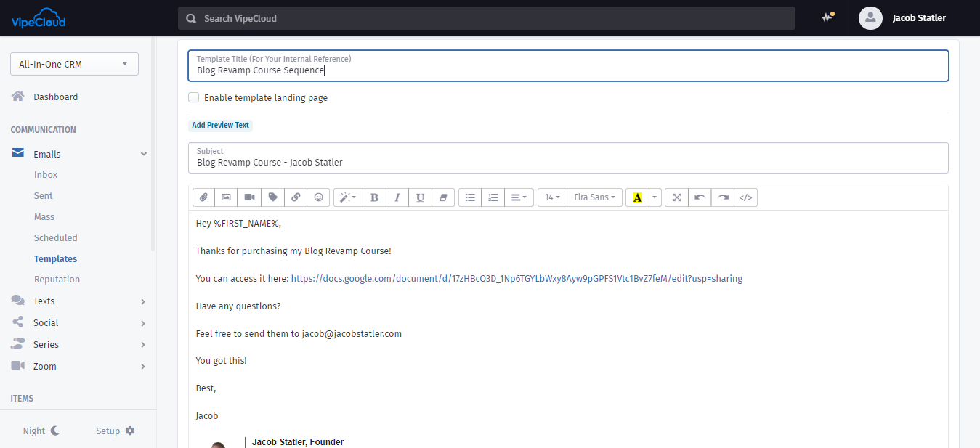Click the 'You got this!' line
The height and width of the screenshot is (448, 980).
[222, 361]
